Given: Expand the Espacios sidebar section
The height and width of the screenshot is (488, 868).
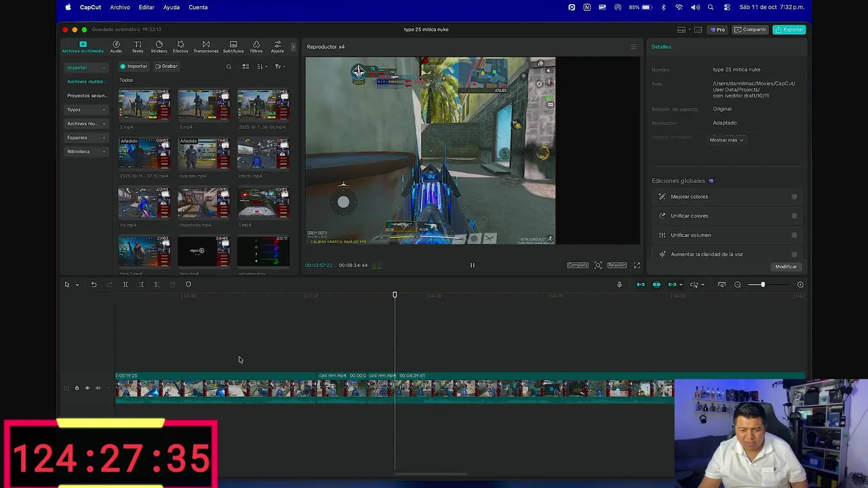Looking at the screenshot, I should 86,138.
